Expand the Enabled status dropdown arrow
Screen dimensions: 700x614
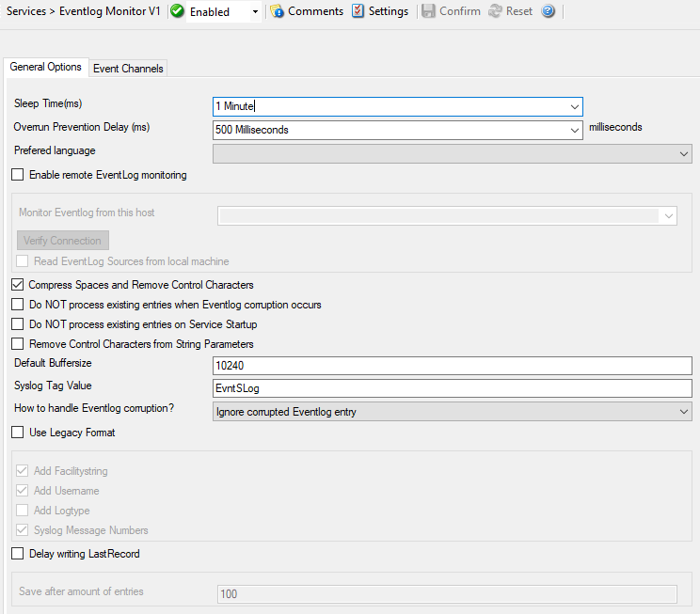point(255,12)
